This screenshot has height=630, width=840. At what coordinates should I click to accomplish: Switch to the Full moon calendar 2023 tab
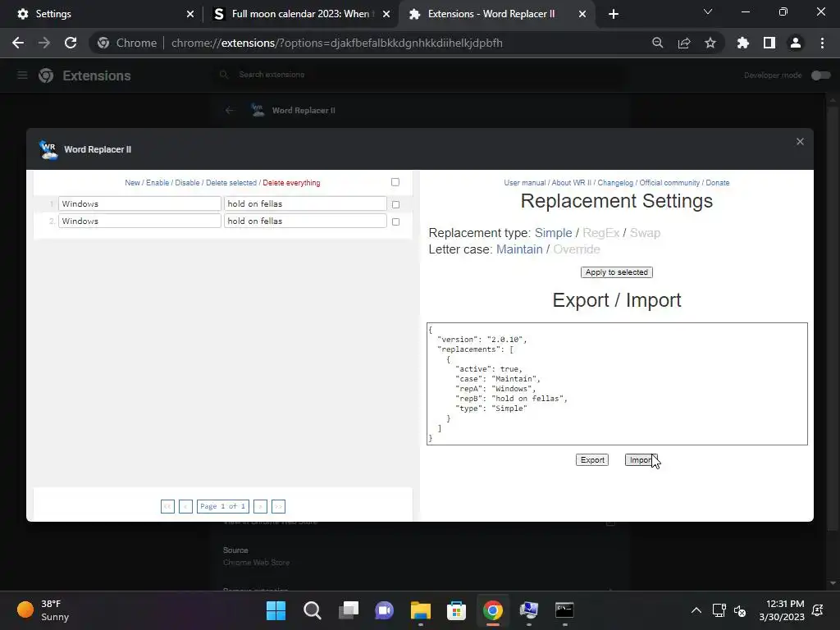[301, 14]
